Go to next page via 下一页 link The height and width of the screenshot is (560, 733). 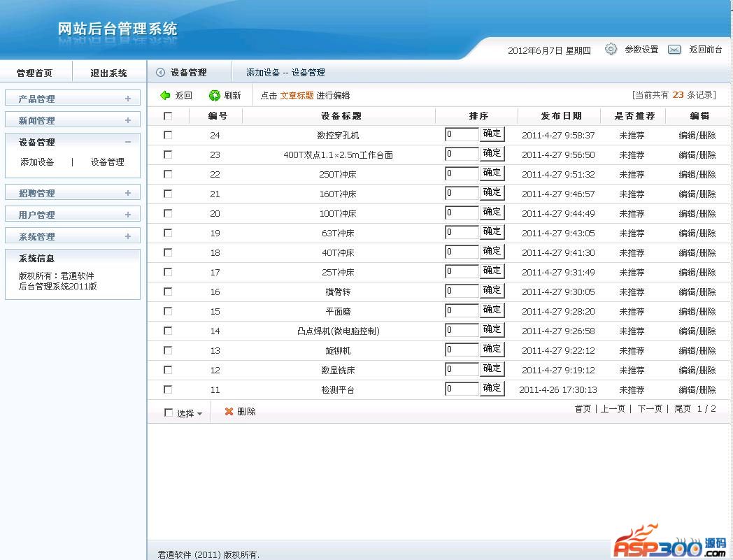[x=649, y=409]
